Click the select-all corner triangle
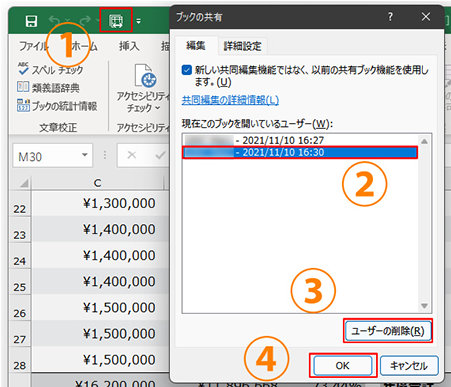This screenshot has height=387, width=451. point(24,183)
